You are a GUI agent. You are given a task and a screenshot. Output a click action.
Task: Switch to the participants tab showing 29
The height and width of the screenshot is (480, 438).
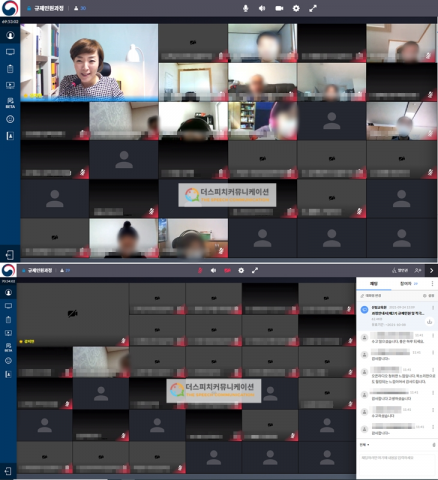[409, 284]
